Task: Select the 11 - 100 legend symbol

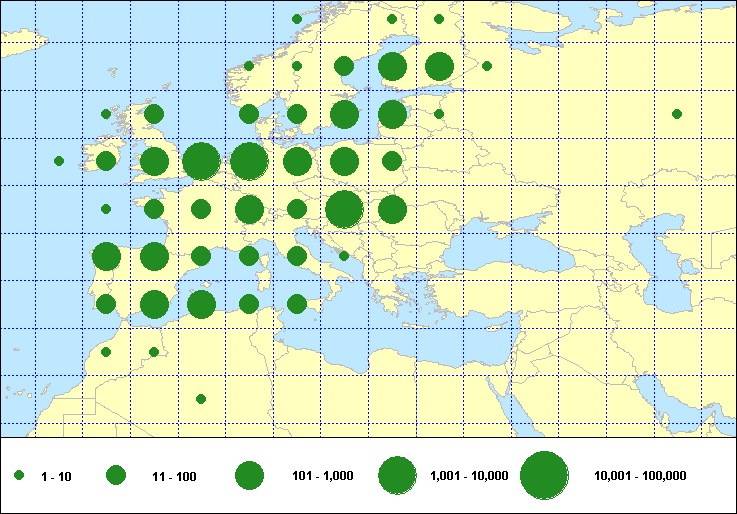Action: click(116, 476)
